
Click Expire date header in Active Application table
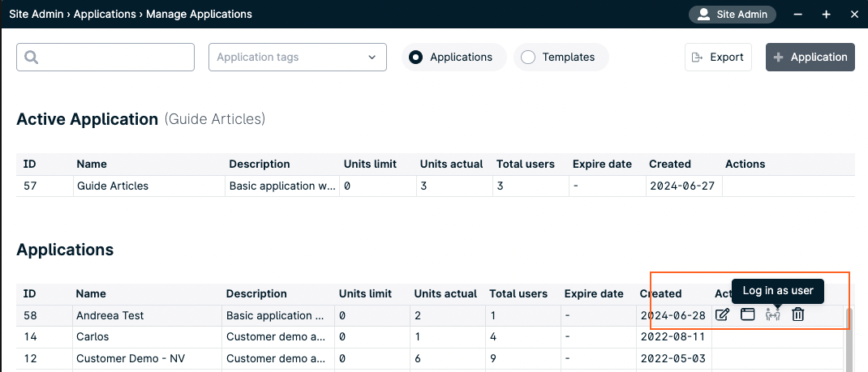pyautogui.click(x=602, y=164)
